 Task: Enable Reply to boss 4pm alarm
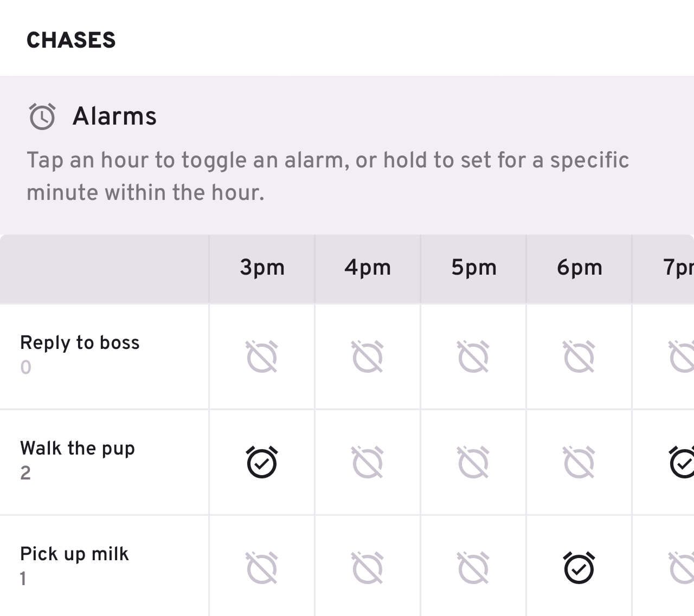(x=368, y=356)
